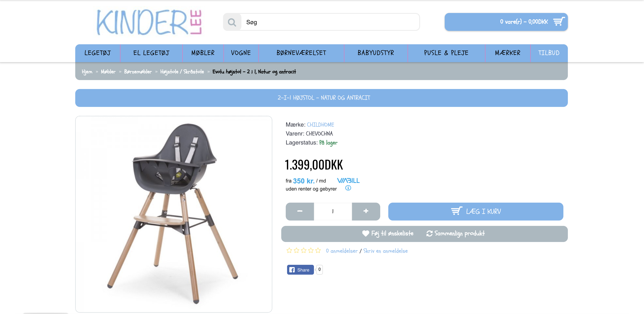Share the product on Facebook
This screenshot has height=314, width=644.
pos(300,270)
